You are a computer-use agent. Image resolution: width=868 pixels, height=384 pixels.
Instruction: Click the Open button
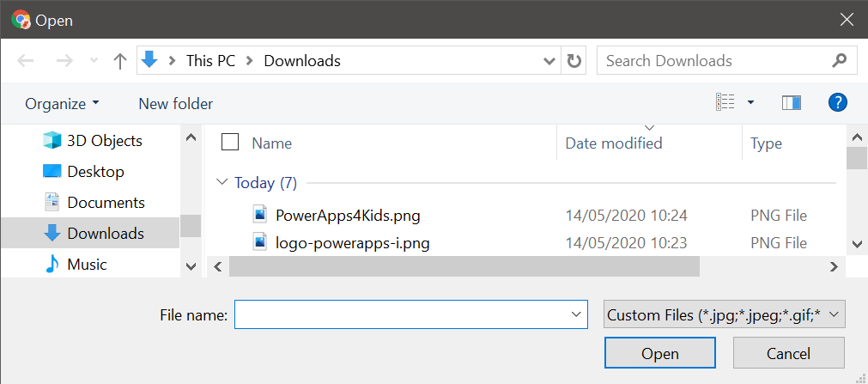pyautogui.click(x=660, y=352)
